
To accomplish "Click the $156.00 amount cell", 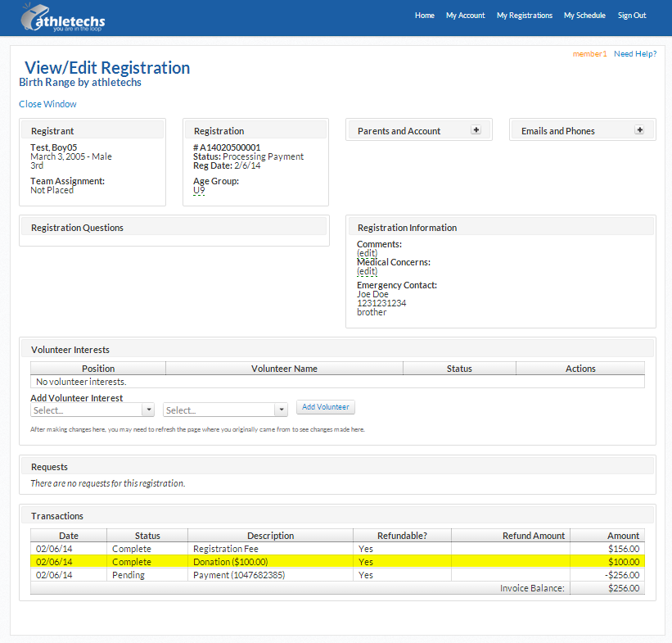I will pos(607,549).
